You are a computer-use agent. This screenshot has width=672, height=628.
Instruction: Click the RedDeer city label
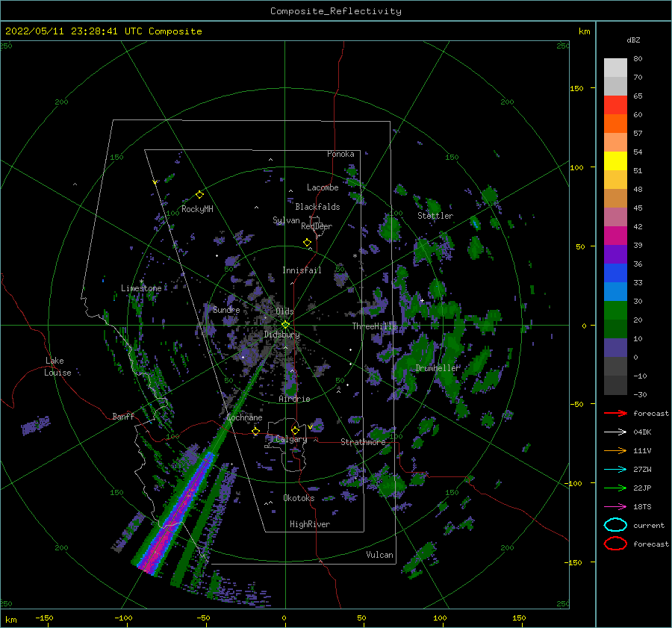coord(317,226)
